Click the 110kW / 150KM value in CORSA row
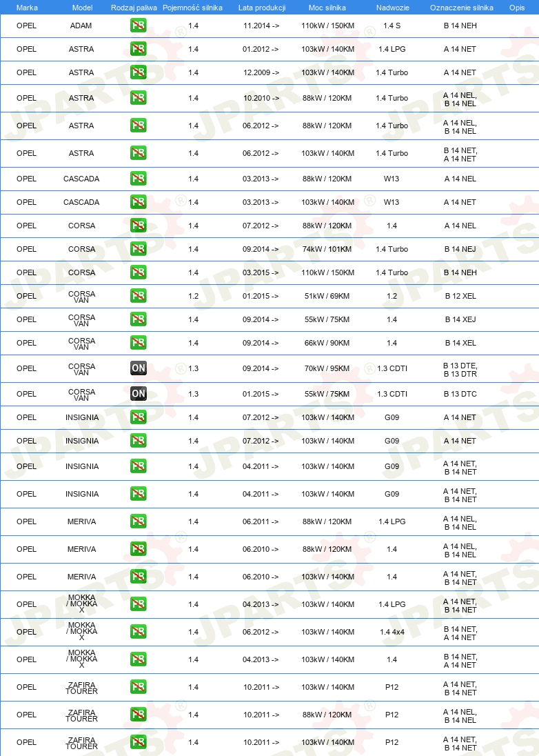Viewport: 539px width, 756px height. [327, 272]
